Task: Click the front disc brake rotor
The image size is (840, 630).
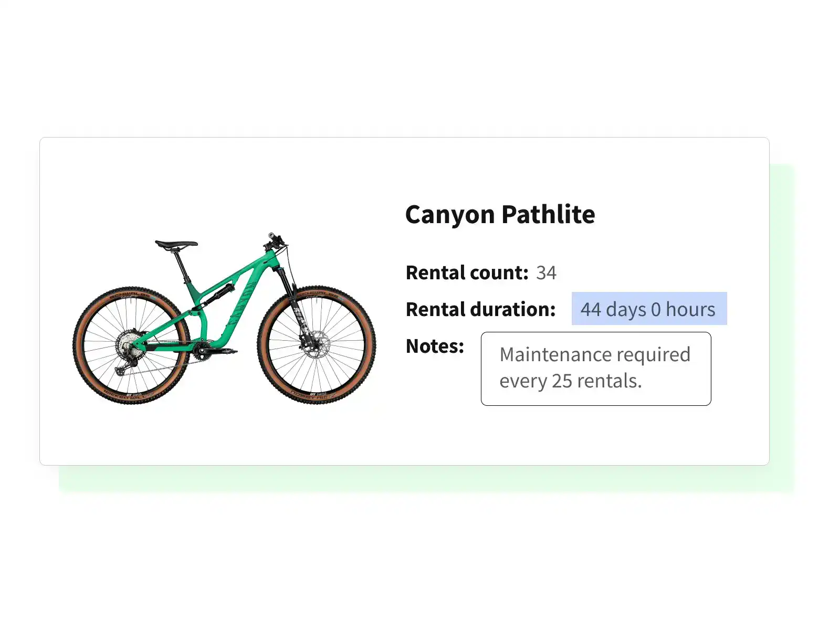Action: pyautogui.click(x=316, y=345)
